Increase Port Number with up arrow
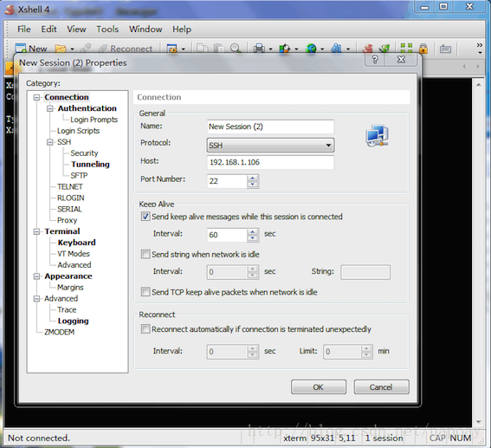 (252, 178)
